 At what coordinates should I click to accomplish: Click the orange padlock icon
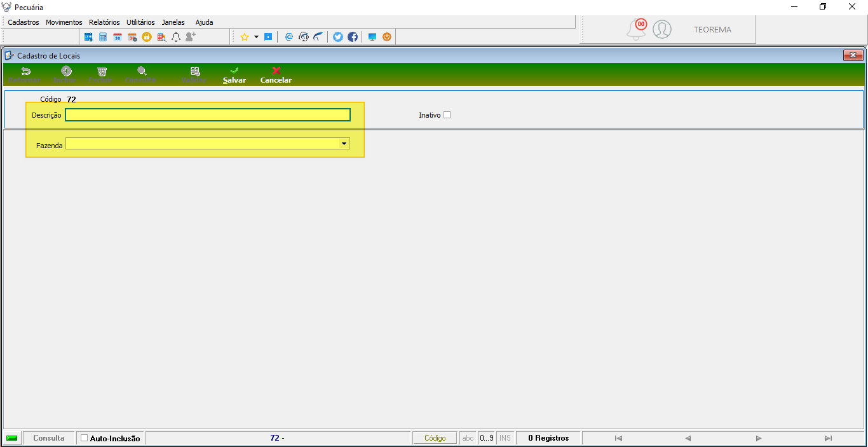[x=147, y=37]
